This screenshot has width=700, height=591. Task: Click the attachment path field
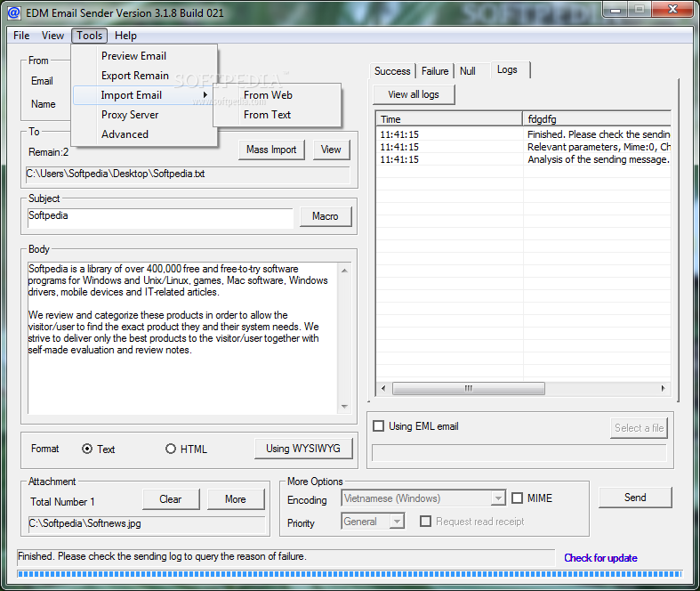coord(147,523)
